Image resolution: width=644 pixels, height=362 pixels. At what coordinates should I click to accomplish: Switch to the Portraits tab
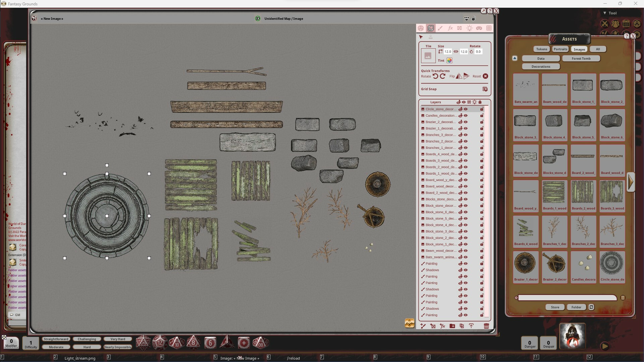[x=560, y=49]
